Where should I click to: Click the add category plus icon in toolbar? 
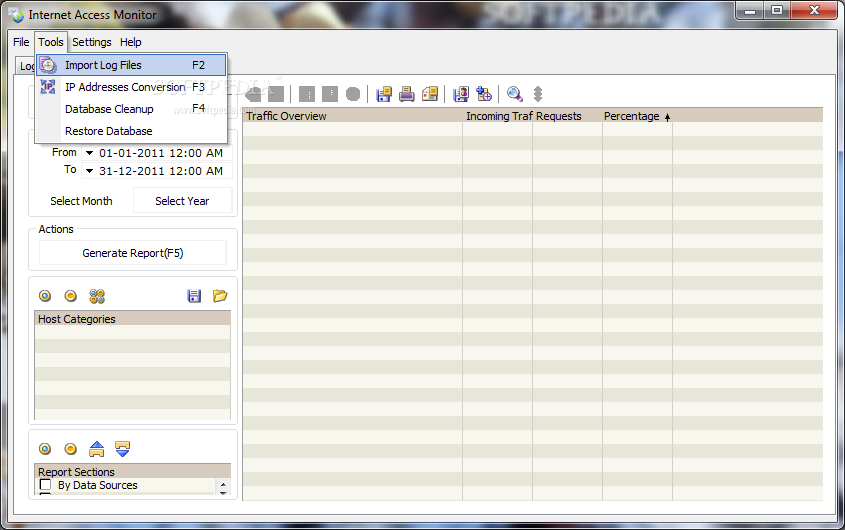[x=484, y=94]
